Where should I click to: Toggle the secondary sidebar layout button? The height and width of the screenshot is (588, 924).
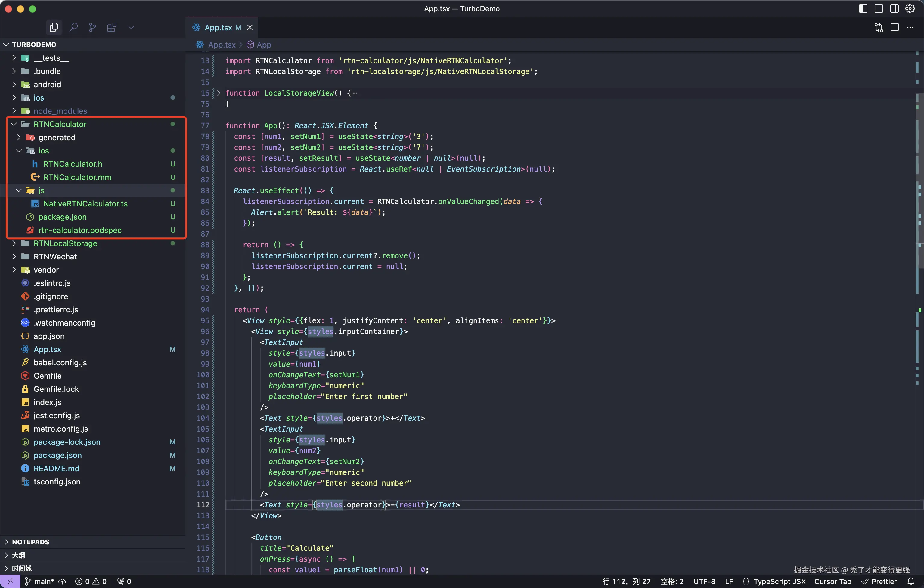click(895, 8)
